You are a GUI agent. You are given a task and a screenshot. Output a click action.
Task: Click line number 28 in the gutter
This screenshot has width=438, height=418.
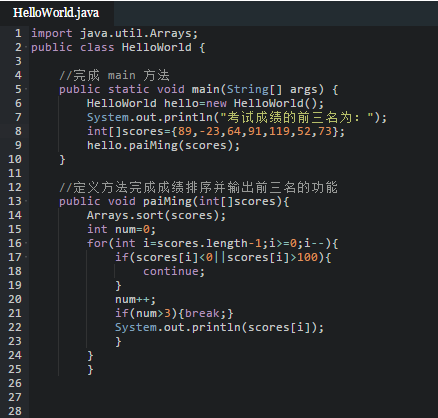point(15,411)
